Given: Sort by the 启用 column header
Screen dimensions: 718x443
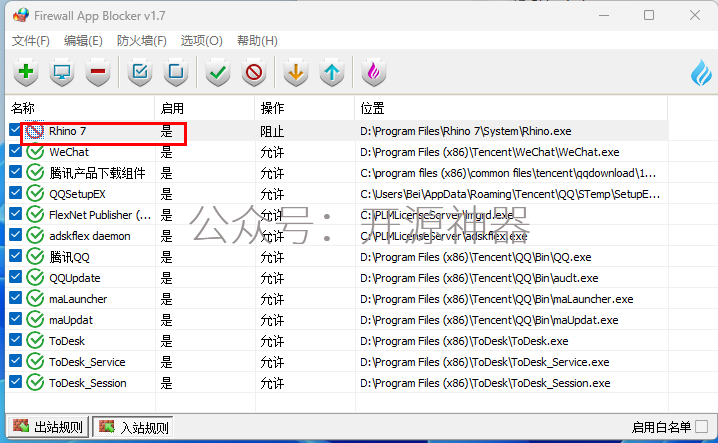Looking at the screenshot, I should 205,108.
